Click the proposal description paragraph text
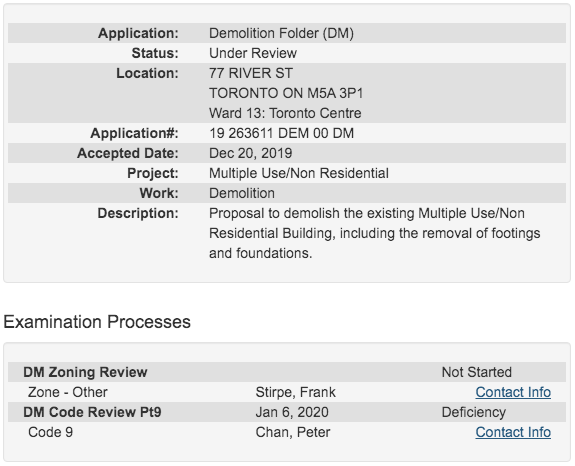Image resolution: width=575 pixels, height=466 pixels. pos(374,233)
